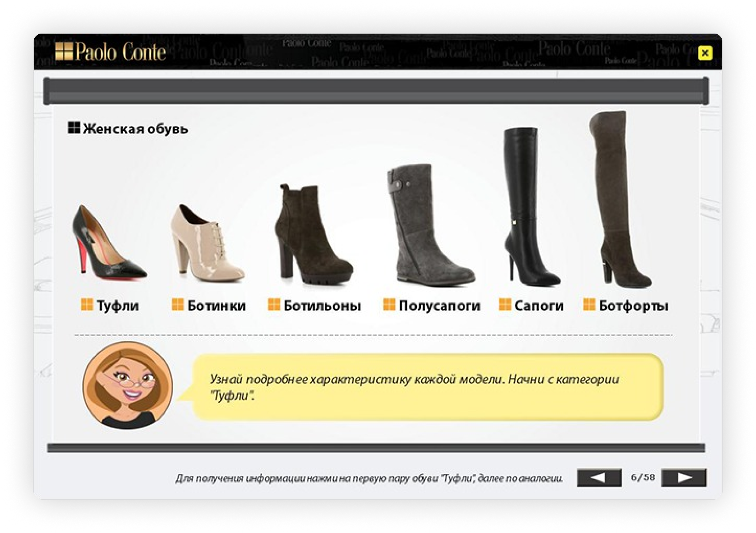
Task: Click the orange square icon beside Туфли
Action: click(87, 304)
